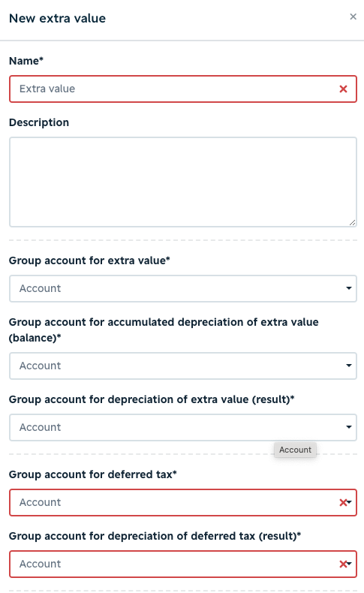Screen dimensions: 364x593
Task: Expand depreciation of deferred tax (result) account list
Action: (183, 564)
